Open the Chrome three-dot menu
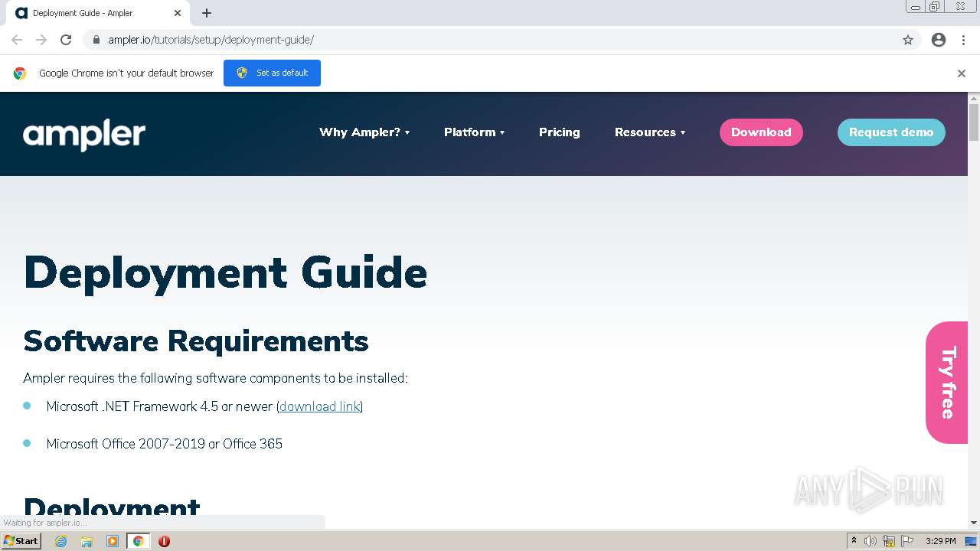The width and height of the screenshot is (980, 551). click(x=963, y=40)
